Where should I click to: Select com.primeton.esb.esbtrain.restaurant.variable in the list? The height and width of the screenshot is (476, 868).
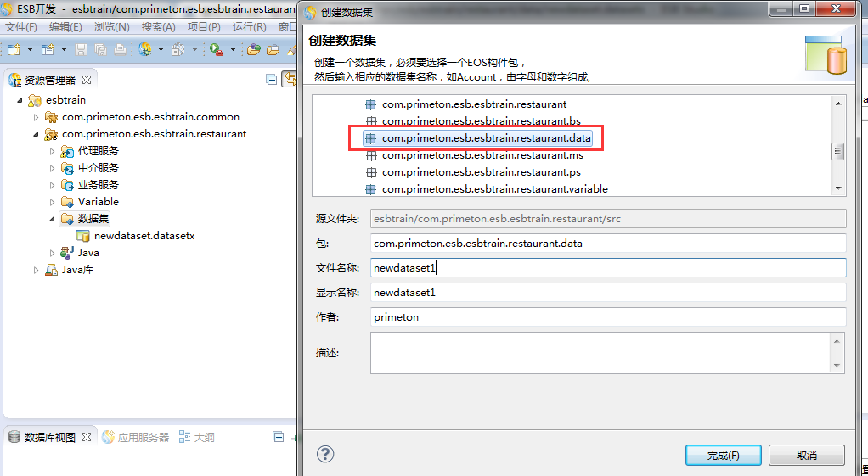495,189
